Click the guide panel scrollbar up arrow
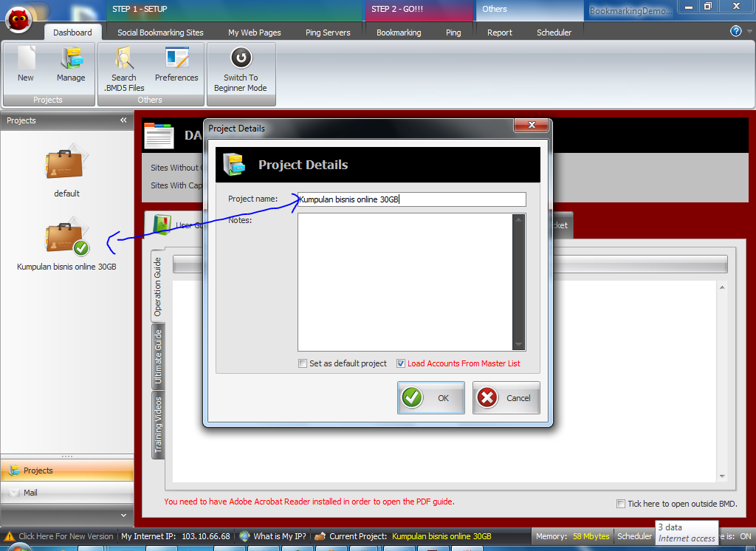The image size is (756, 551). click(x=722, y=287)
